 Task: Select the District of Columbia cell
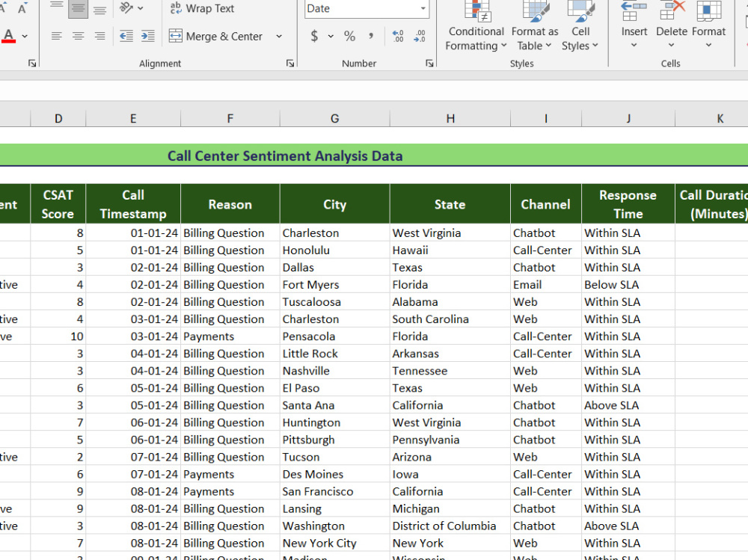[450, 526]
